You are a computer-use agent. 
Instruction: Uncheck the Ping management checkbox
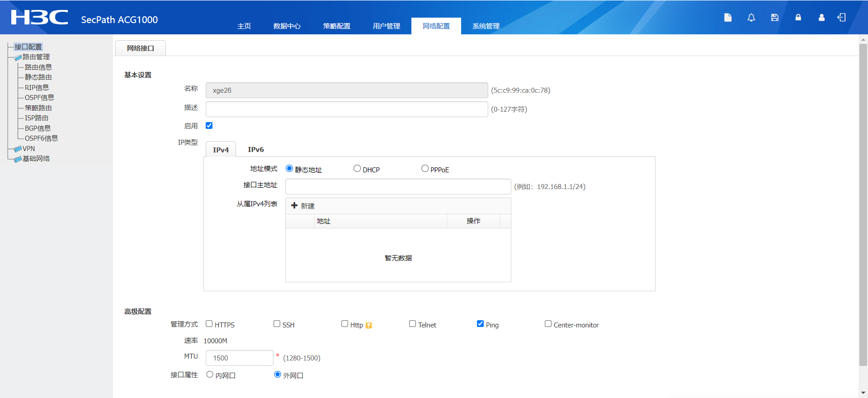point(480,324)
